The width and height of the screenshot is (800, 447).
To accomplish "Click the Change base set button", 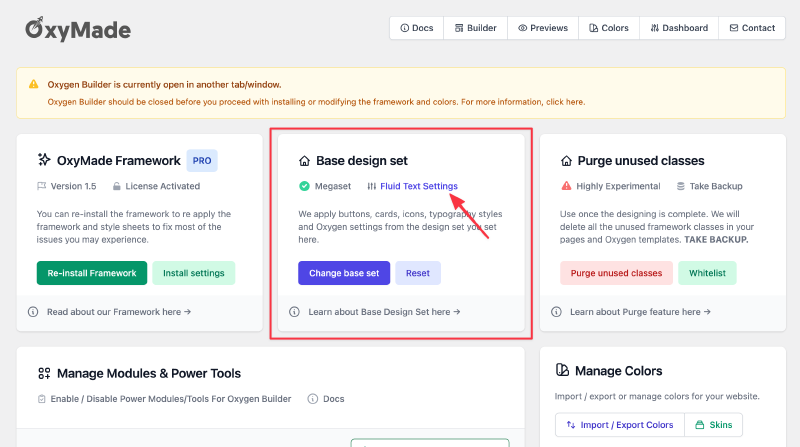I will pyautogui.click(x=343, y=273).
